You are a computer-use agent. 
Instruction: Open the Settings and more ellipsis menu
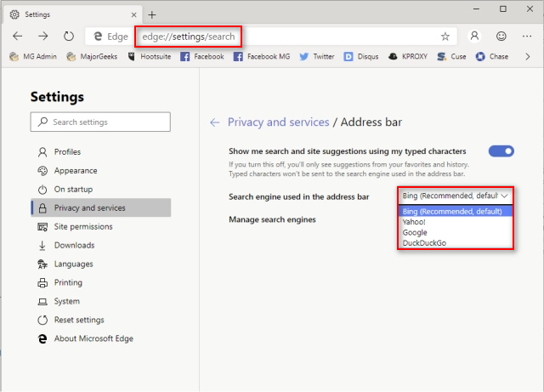pos(527,36)
